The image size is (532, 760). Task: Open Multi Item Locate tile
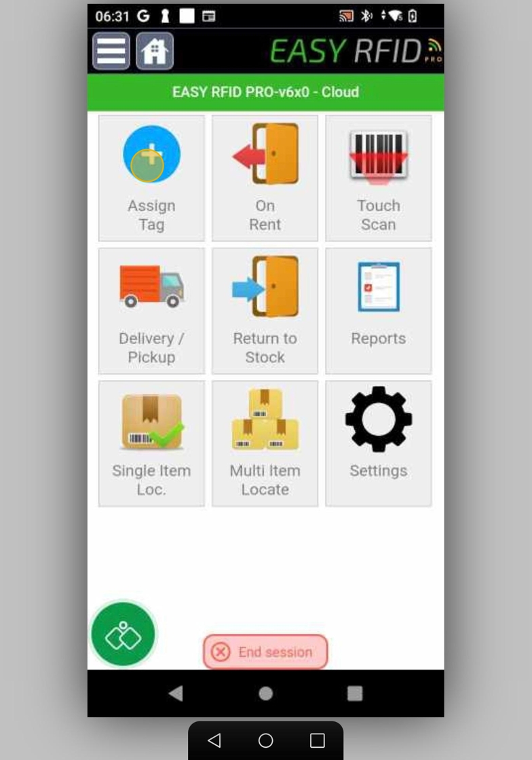(x=265, y=444)
